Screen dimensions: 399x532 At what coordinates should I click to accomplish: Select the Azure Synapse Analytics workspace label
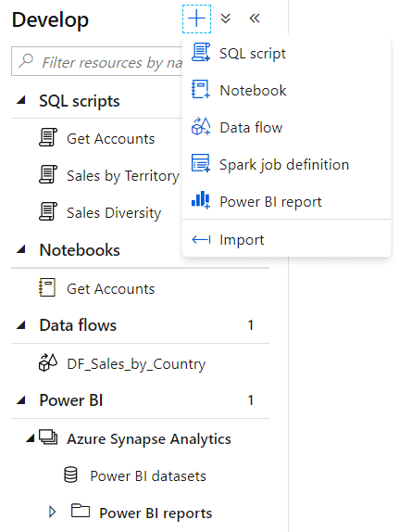click(149, 439)
